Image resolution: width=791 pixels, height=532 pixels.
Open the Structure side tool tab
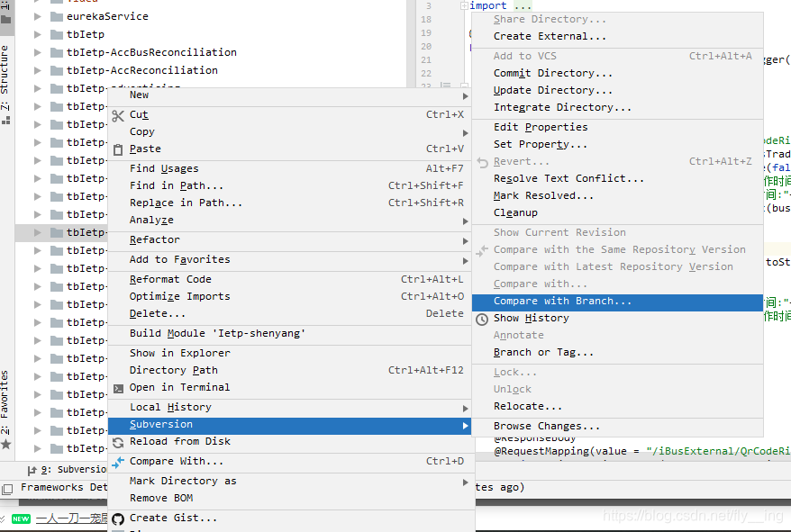pos(5,83)
